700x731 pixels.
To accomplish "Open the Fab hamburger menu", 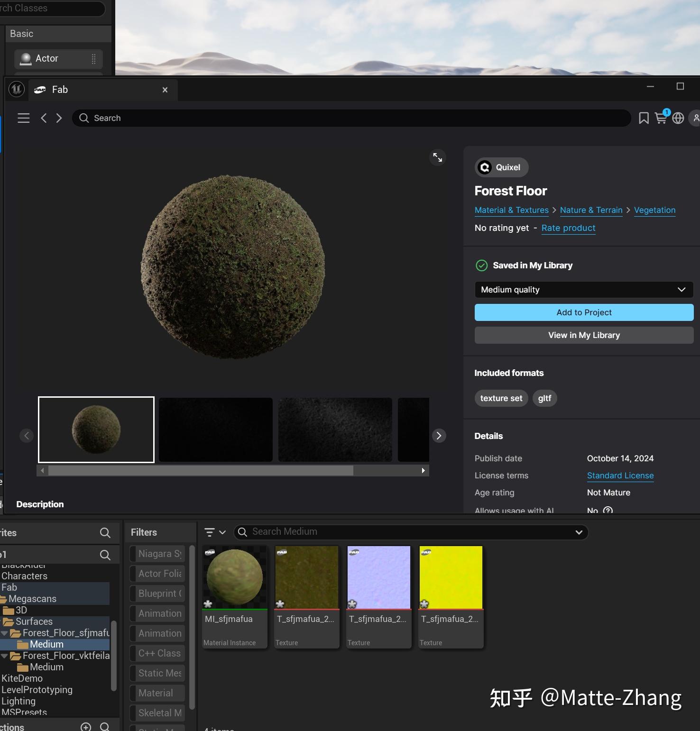I will coord(23,118).
